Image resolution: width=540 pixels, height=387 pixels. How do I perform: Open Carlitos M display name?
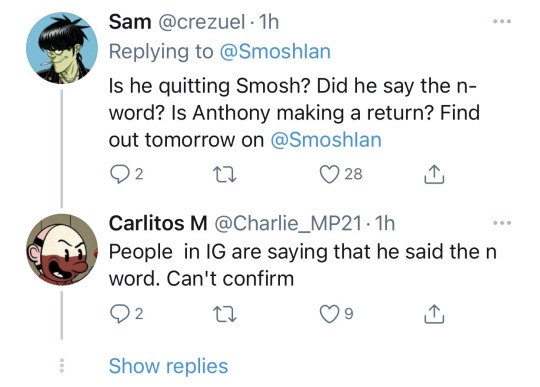coord(158,223)
